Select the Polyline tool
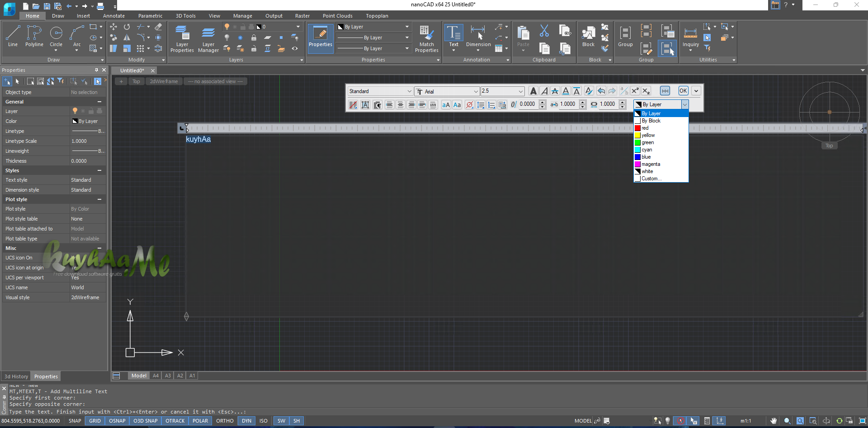Screen dimensions: 868x428 (34, 36)
